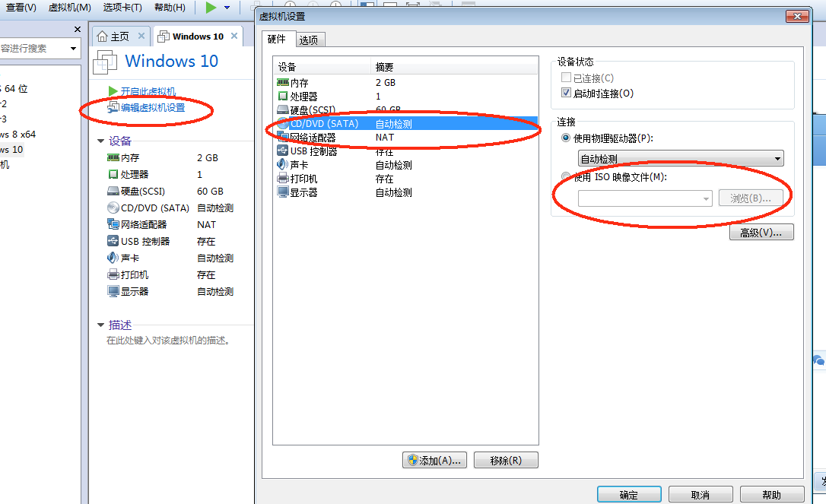This screenshot has width=826, height=504.
Task: Switch to the 选项 tab
Action: pos(309,40)
